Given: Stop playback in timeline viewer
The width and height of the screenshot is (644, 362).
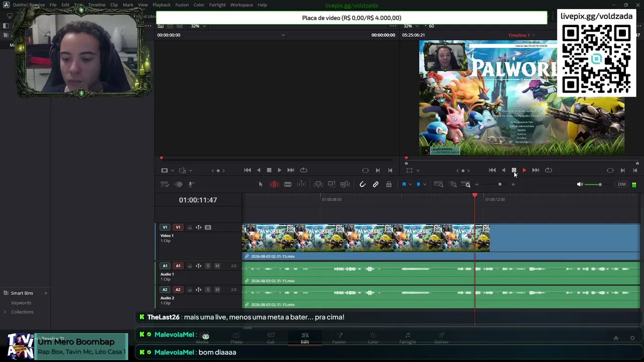Looking at the screenshot, I should click(514, 170).
